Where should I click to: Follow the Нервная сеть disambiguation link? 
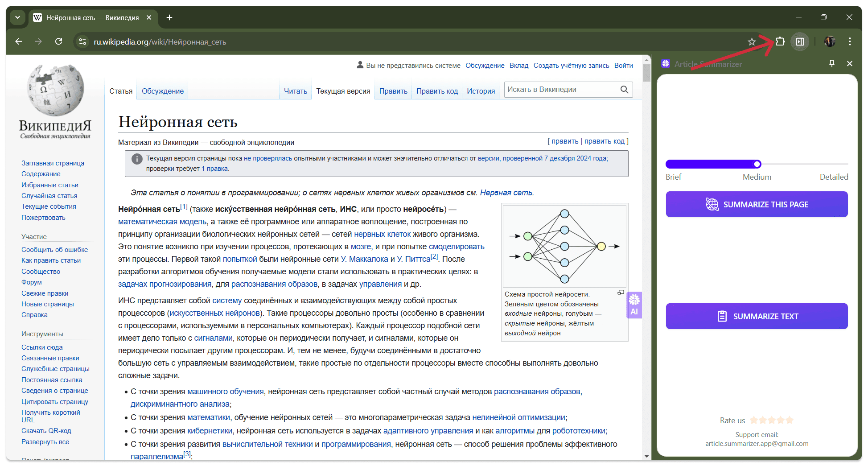tap(506, 193)
